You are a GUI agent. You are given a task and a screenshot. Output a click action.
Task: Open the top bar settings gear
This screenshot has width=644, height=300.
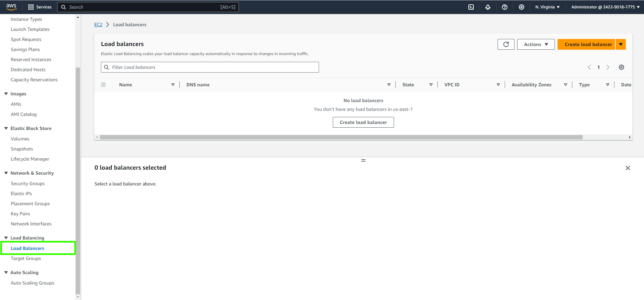tap(522, 7)
